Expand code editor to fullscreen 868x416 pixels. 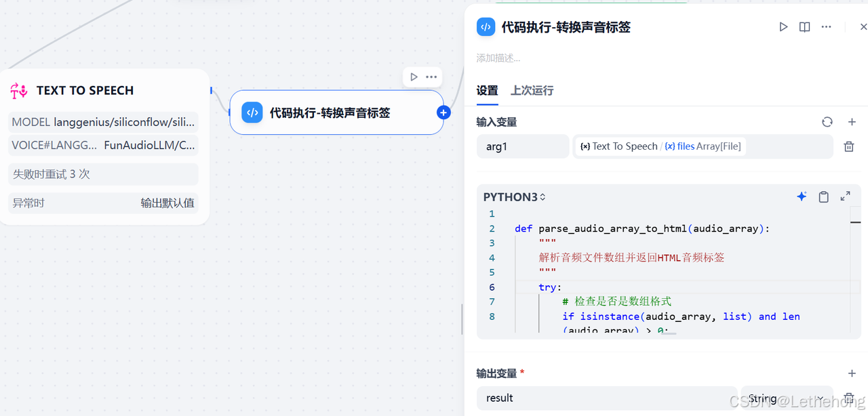(x=845, y=196)
